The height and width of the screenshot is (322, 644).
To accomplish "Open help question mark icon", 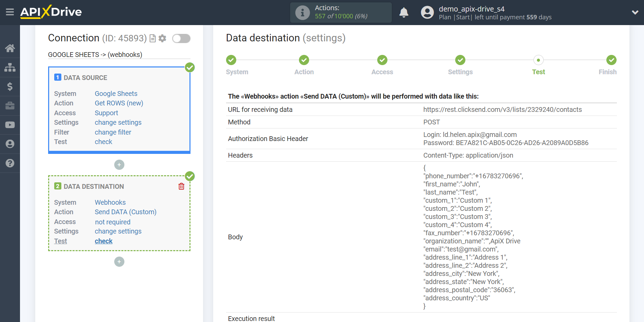I will [x=10, y=163].
